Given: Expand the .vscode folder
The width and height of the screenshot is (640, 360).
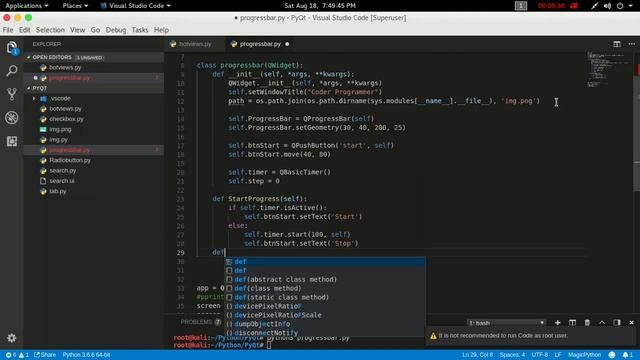Looking at the screenshot, I should 60,98.
